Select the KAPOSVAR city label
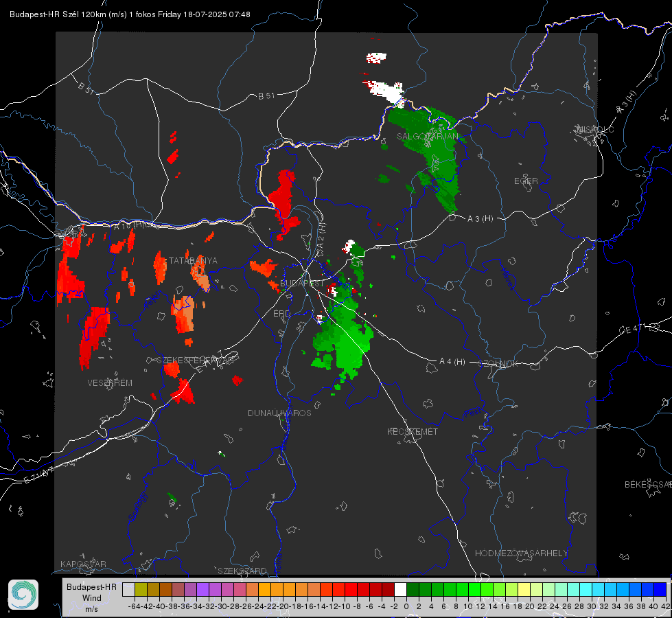The image size is (672, 618). 83,564
